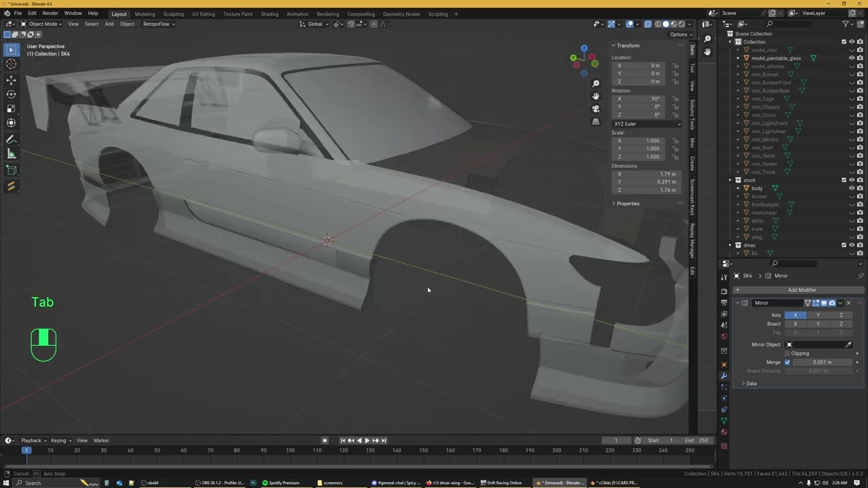The height and width of the screenshot is (488, 868).
Task: Toggle X-Ray mode in viewport header
Action: pyautogui.click(x=648, y=24)
